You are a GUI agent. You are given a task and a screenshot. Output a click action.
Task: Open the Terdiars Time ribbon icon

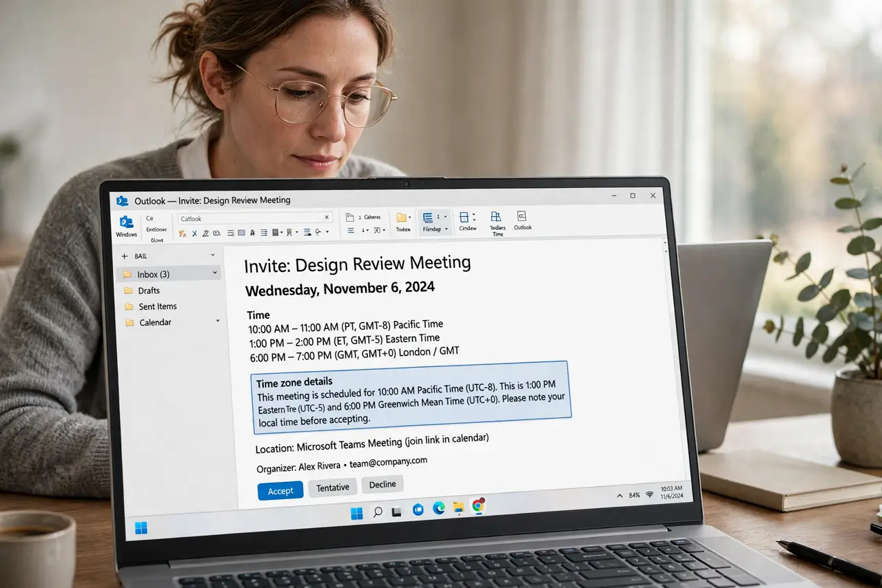click(495, 217)
